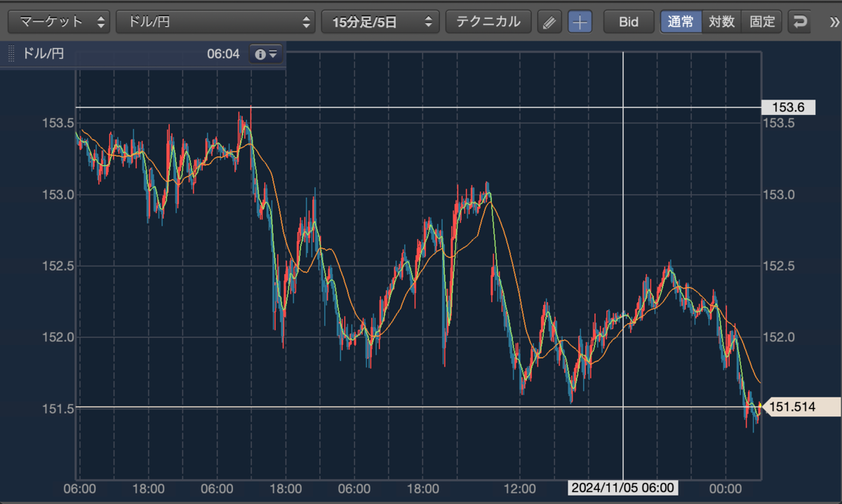
Task: Open the 15分足/5日 timeframe dropdown
Action: (x=380, y=22)
